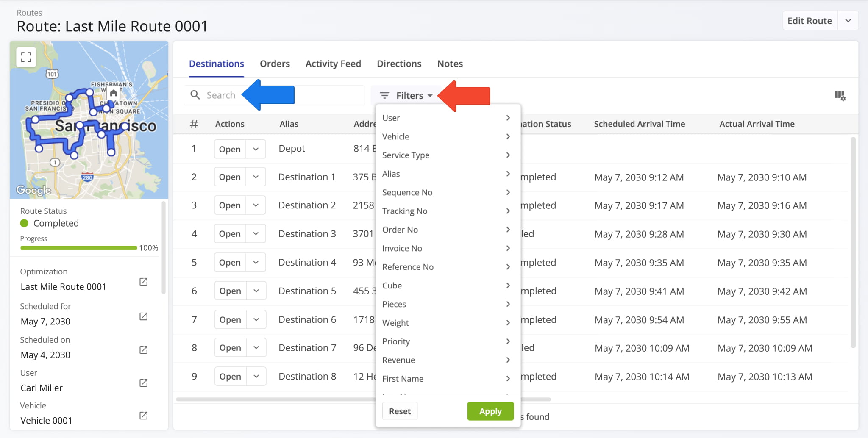868x438 pixels.
Task: Switch to the Orders tab
Action: click(275, 64)
